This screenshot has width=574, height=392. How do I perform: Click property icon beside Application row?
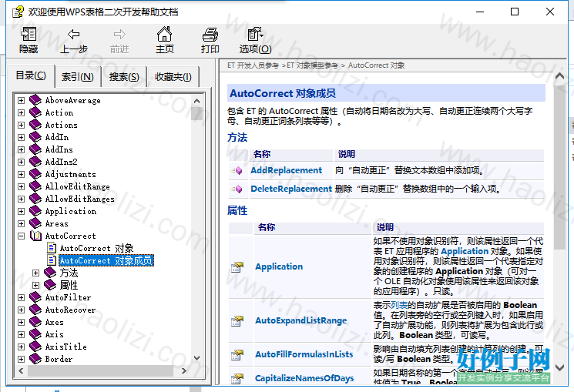click(x=237, y=267)
